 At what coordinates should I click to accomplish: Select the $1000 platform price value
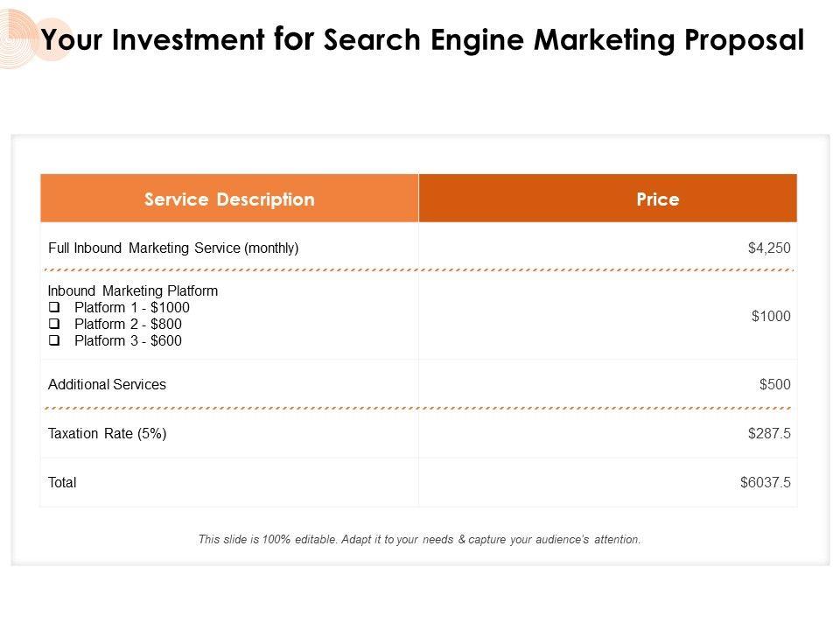771,317
